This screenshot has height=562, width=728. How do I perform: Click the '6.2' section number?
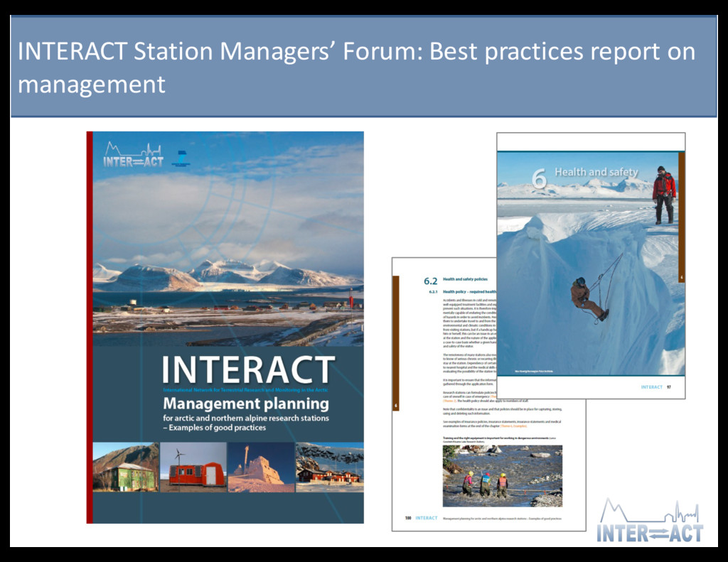(x=430, y=281)
